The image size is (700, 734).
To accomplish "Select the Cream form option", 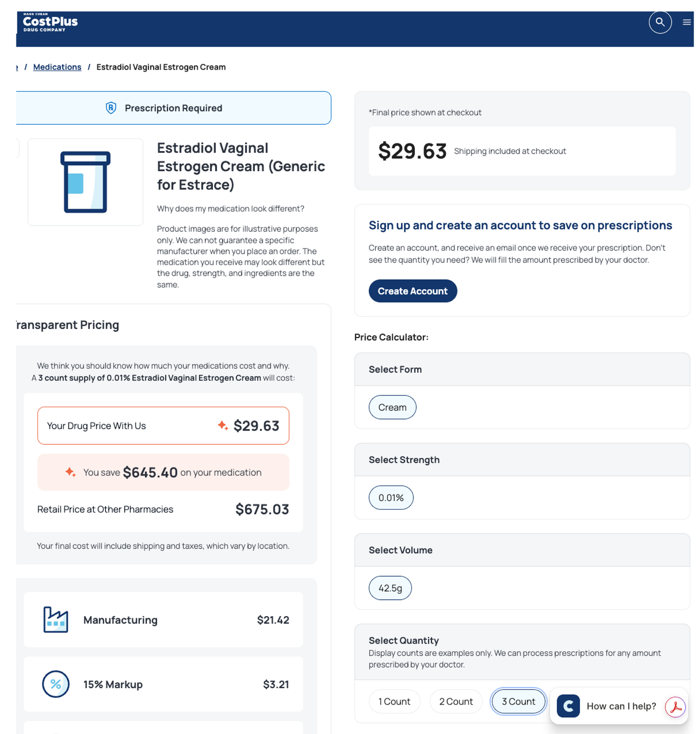I will pos(392,407).
